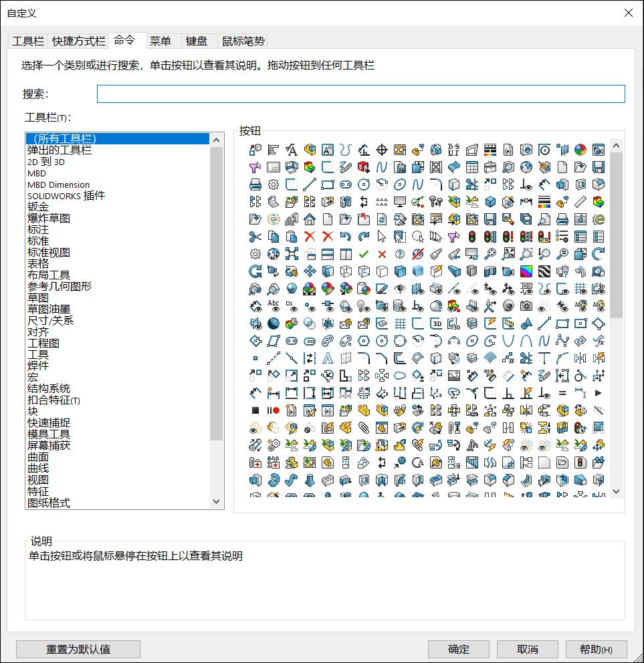Open the 鼠标笔势 tab

click(x=243, y=41)
